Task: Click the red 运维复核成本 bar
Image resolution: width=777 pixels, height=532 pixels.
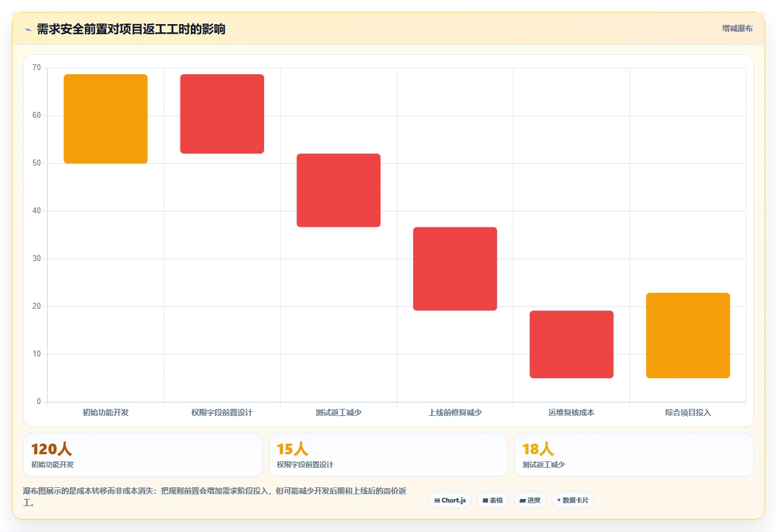Action: coord(571,344)
